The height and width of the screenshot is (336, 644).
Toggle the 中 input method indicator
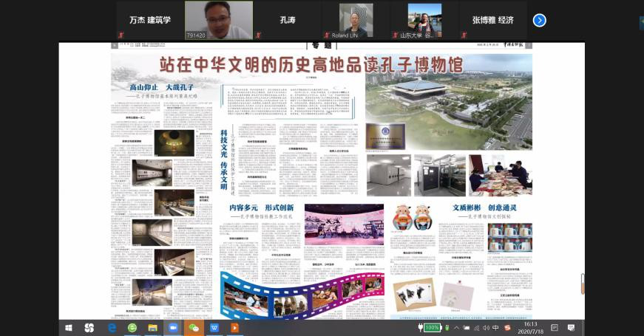click(496, 327)
